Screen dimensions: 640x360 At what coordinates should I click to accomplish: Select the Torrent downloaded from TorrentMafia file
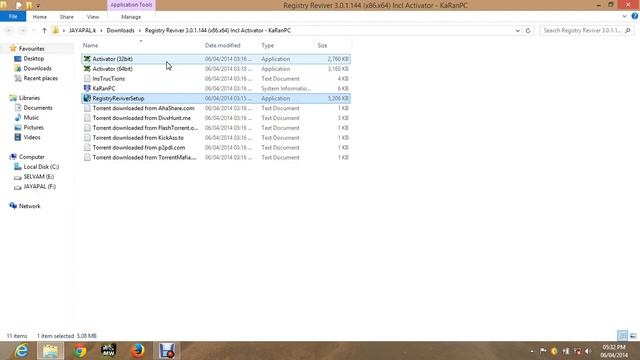(144, 157)
